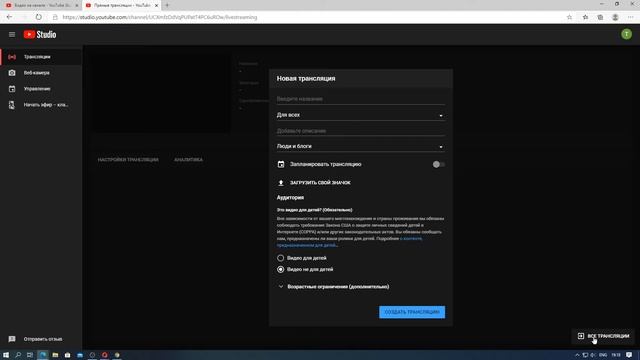Click the schedule calendar icon in dialog

tap(281, 164)
